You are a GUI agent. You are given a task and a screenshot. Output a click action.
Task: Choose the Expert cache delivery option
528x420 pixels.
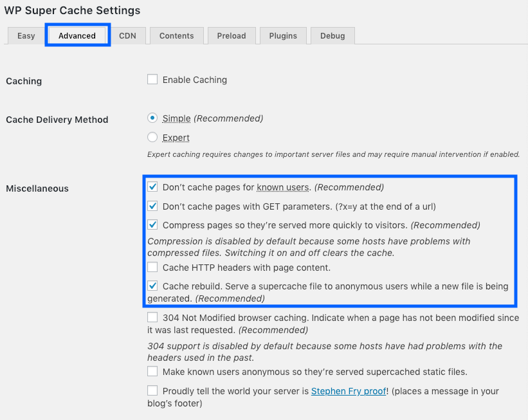click(152, 137)
